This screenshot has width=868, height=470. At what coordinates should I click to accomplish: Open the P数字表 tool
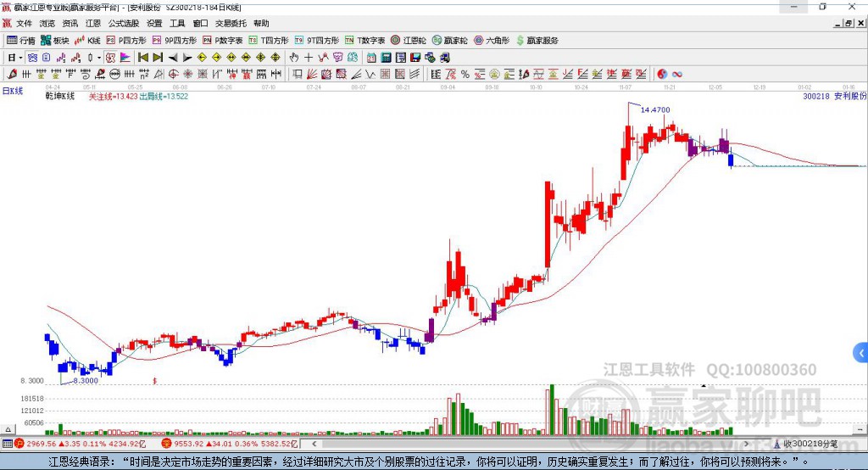(223, 41)
